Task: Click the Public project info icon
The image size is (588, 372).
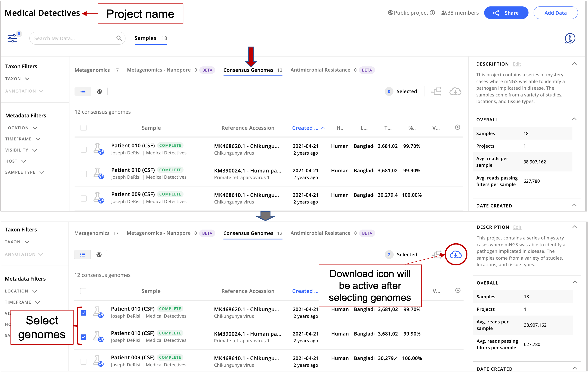Action: [x=432, y=13]
